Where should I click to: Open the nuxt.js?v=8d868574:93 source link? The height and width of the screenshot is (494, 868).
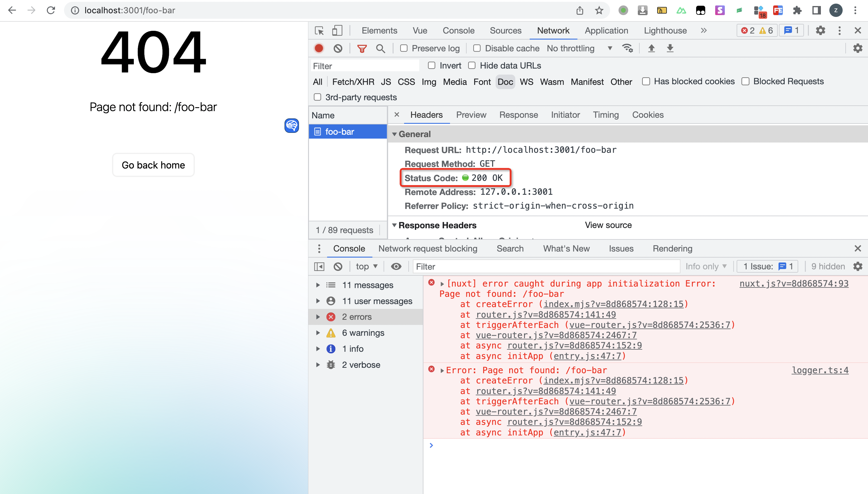[794, 284]
